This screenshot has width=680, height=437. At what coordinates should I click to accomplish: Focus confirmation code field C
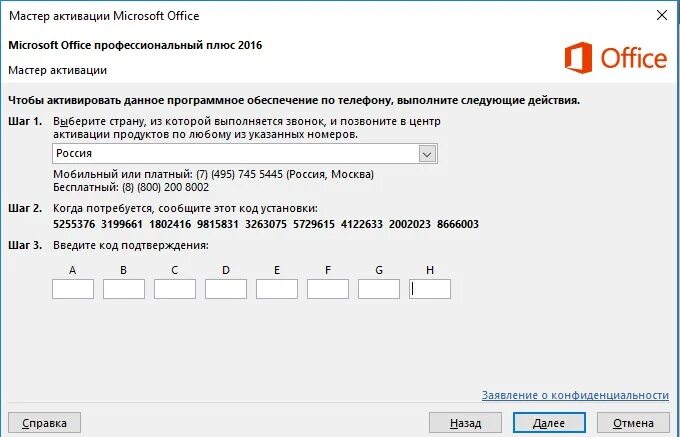[175, 289]
